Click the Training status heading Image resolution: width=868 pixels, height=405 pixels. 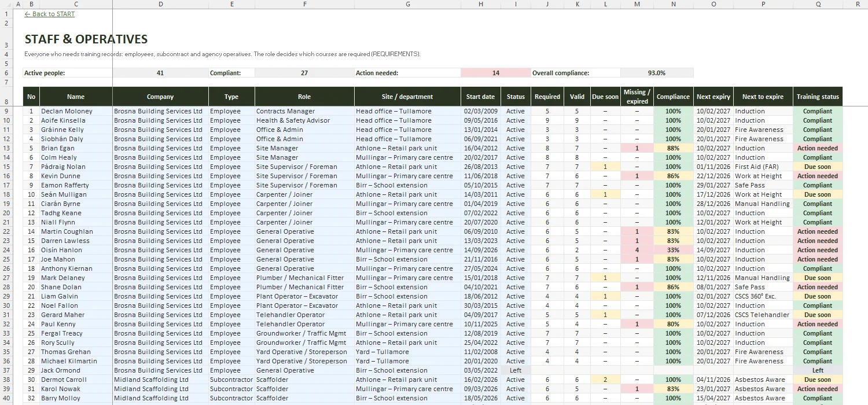818,97
